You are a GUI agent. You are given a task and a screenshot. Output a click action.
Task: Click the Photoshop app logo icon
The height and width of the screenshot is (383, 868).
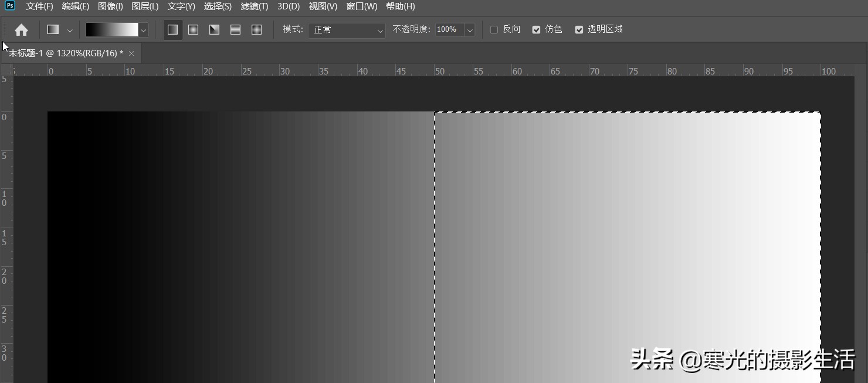tap(10, 6)
